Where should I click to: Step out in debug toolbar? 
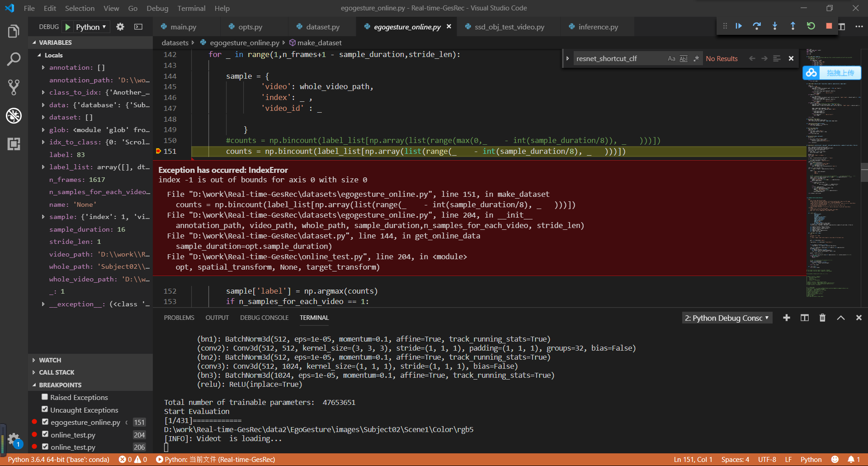pos(793,26)
